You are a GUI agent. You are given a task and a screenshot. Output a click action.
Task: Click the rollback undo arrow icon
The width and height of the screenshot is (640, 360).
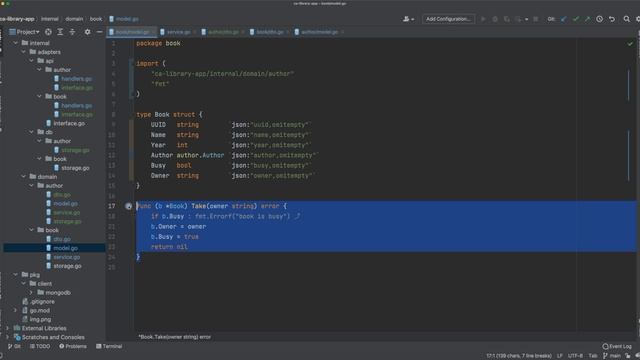(x=612, y=19)
